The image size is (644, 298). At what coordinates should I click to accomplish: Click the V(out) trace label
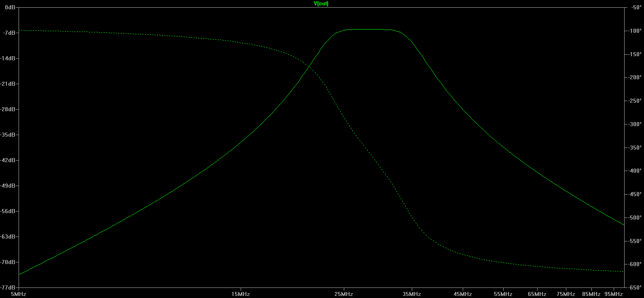pos(321,4)
